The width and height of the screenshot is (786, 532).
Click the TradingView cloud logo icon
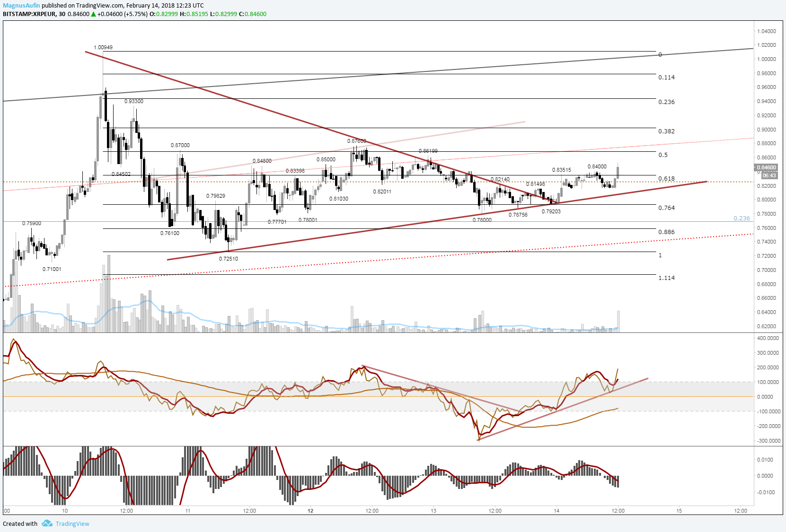(x=47, y=523)
